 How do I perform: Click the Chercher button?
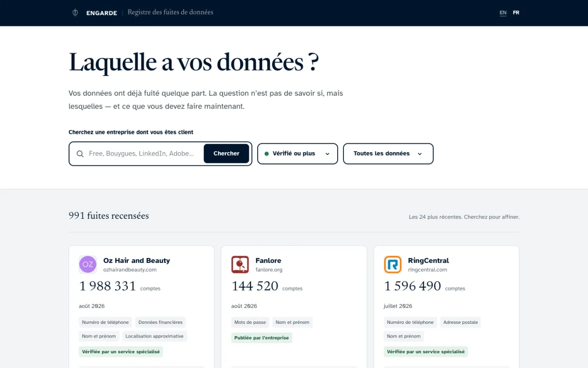point(226,154)
